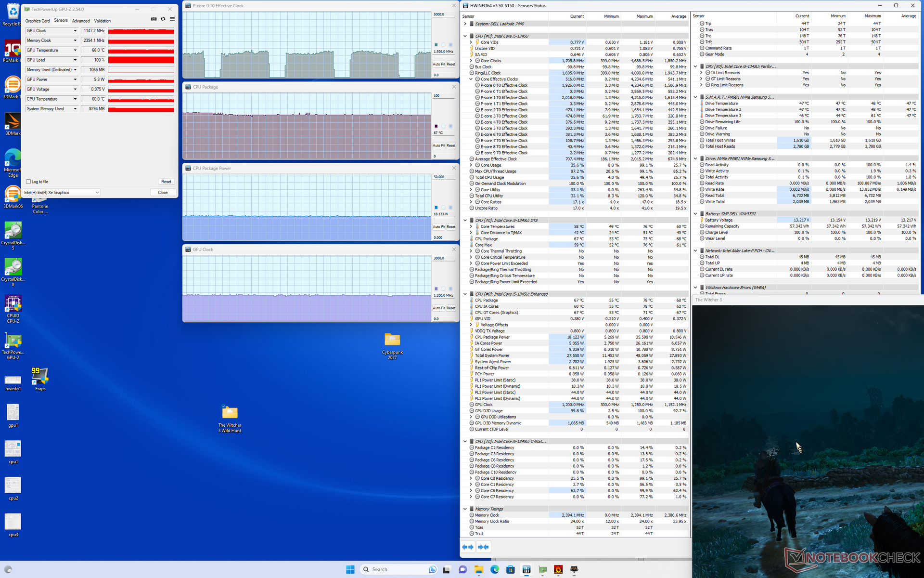Expand IA Limit Reasons row

[x=701, y=73]
